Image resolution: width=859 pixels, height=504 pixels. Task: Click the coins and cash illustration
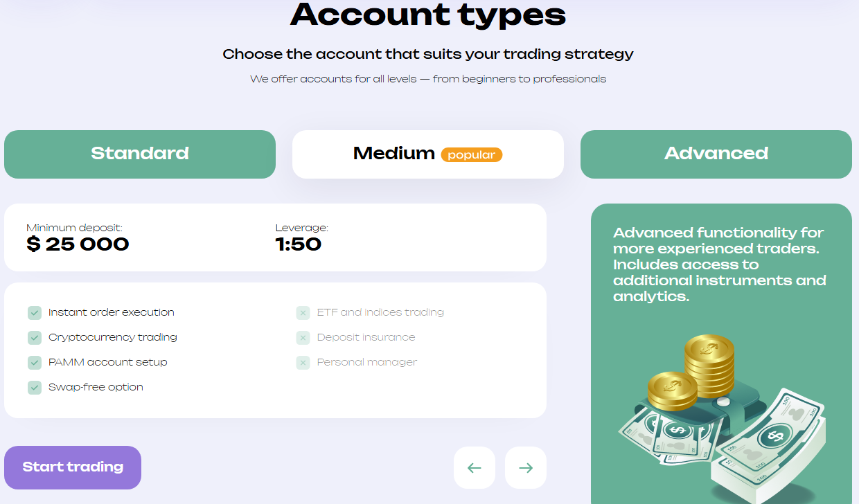coord(721,417)
